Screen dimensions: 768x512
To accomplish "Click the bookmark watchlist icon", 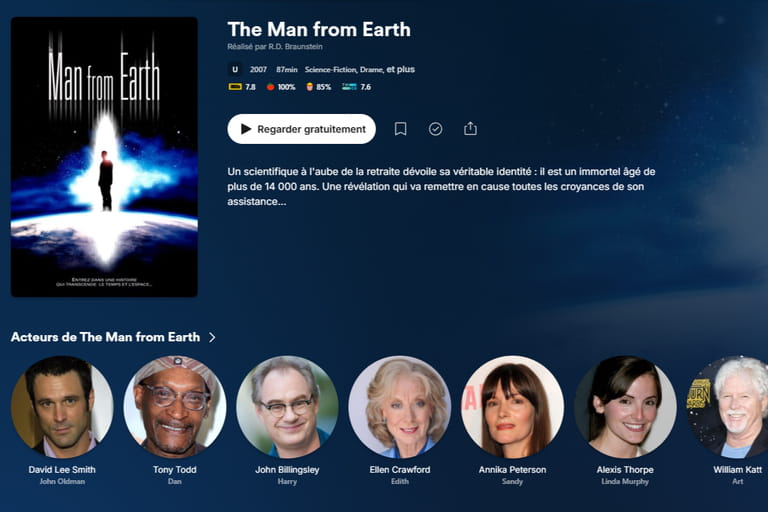I will click(400, 129).
